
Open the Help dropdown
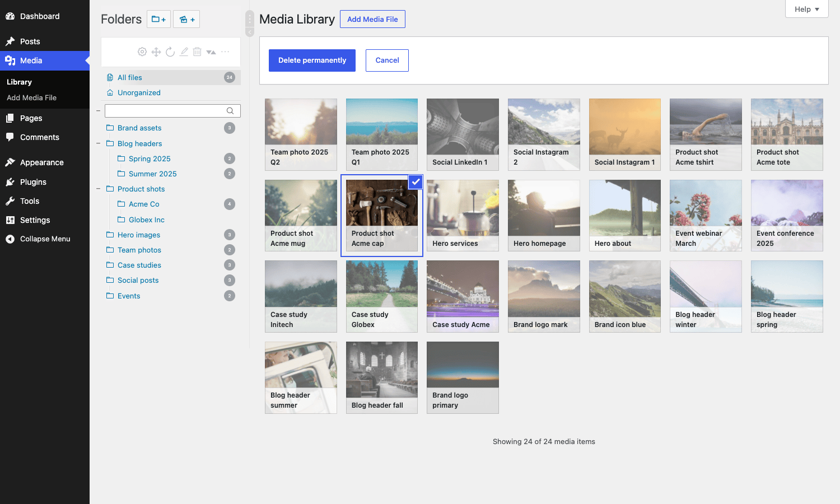[807, 9]
